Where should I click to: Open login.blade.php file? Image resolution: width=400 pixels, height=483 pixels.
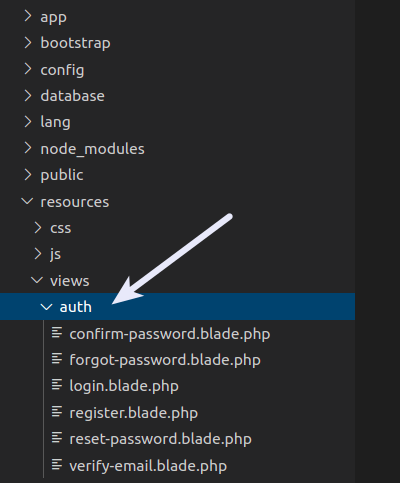tap(177, 386)
